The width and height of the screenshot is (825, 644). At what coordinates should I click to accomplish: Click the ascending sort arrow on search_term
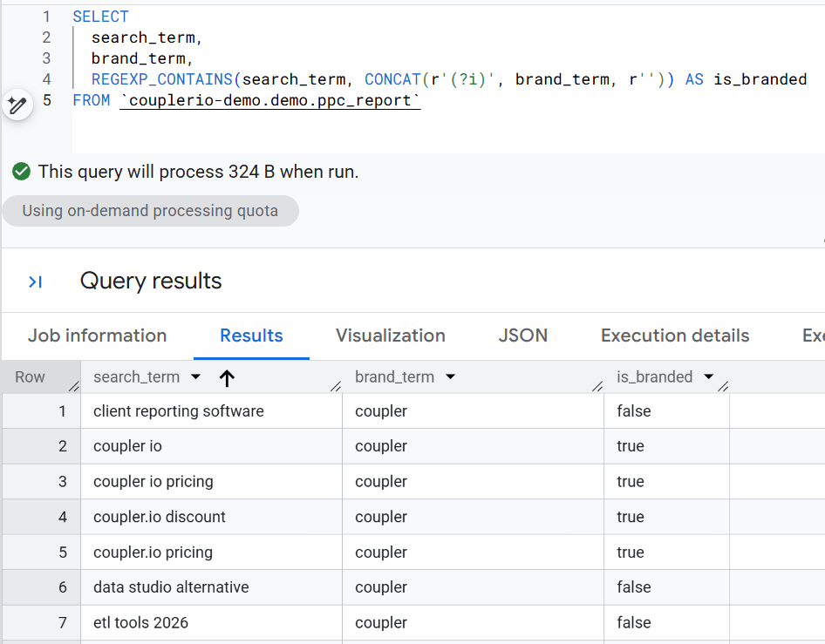pos(227,377)
